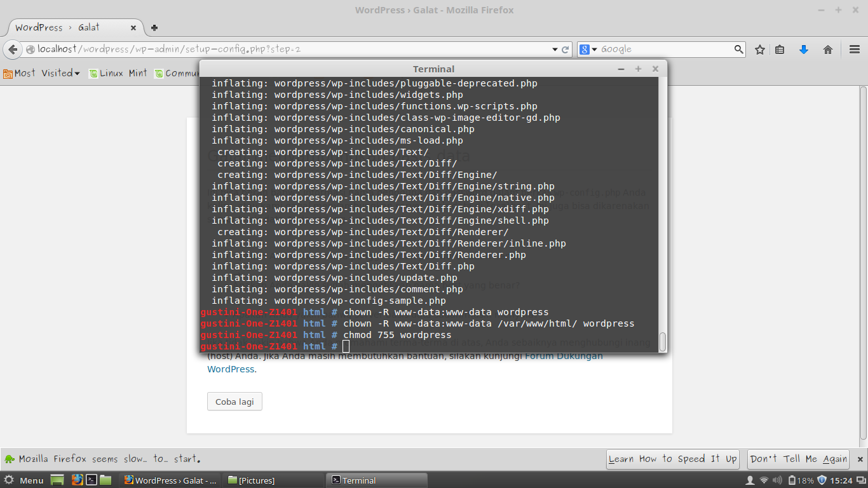Viewport: 868px width, 488px height.
Task: Click the URL address field
Action: tap(286, 50)
